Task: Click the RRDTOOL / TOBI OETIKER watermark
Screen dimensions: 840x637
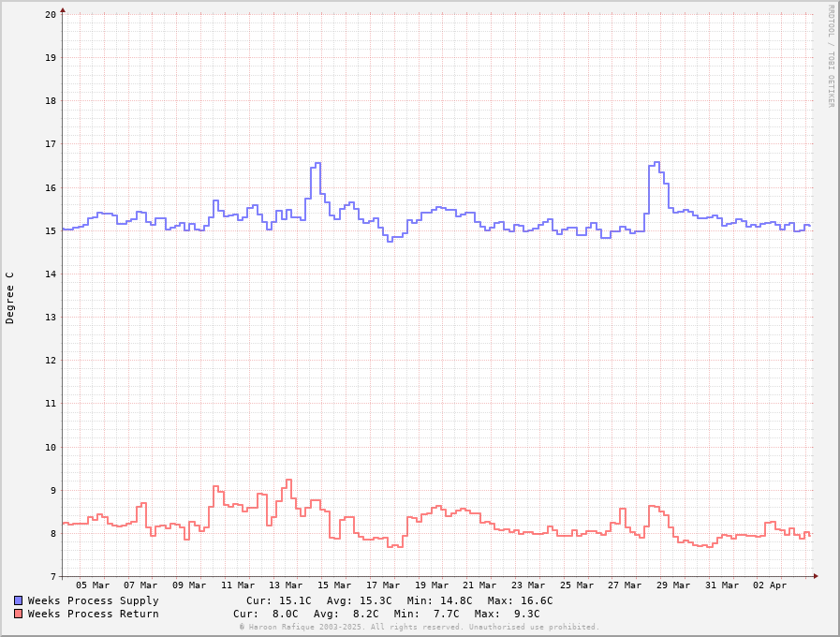Action: [x=830, y=56]
